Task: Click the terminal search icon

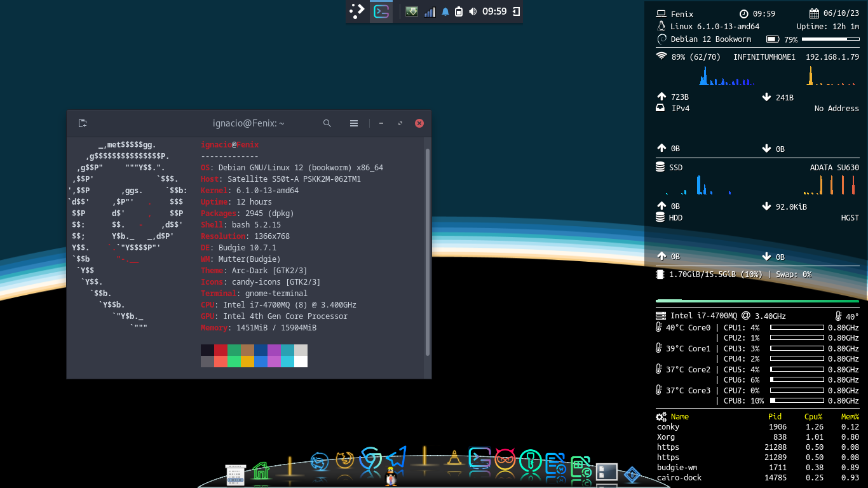Action: pos(327,123)
